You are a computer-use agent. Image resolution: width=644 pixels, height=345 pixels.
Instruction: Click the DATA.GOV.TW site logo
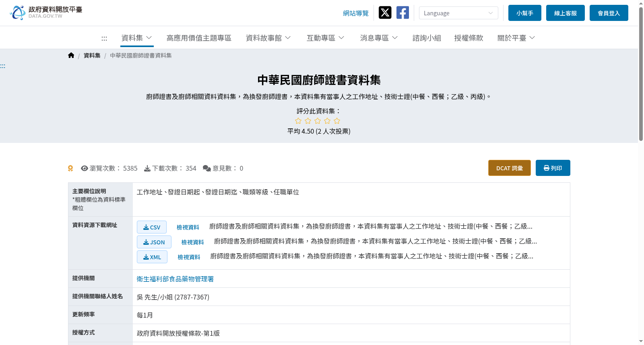[46, 12]
